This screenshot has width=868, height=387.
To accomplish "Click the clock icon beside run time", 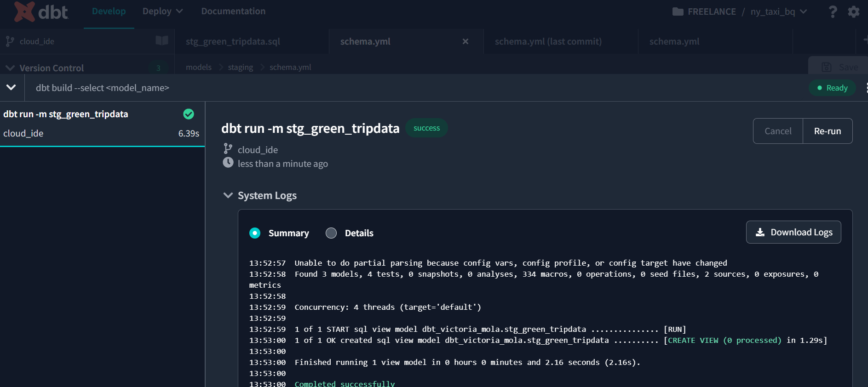I will pyautogui.click(x=228, y=163).
